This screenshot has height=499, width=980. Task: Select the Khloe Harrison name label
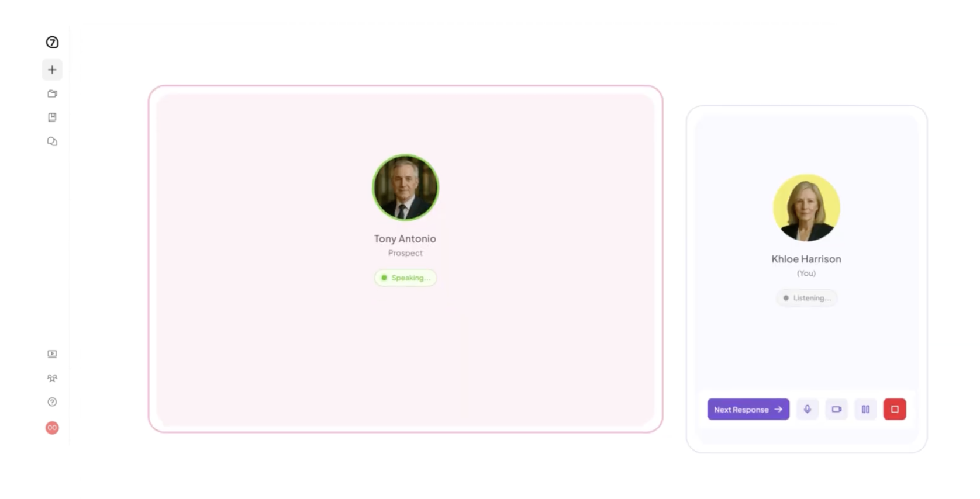806,259
